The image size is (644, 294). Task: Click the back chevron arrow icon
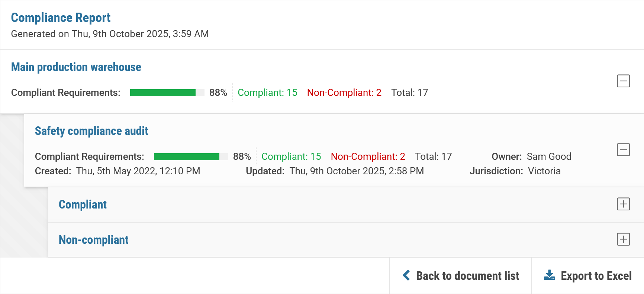406,275
